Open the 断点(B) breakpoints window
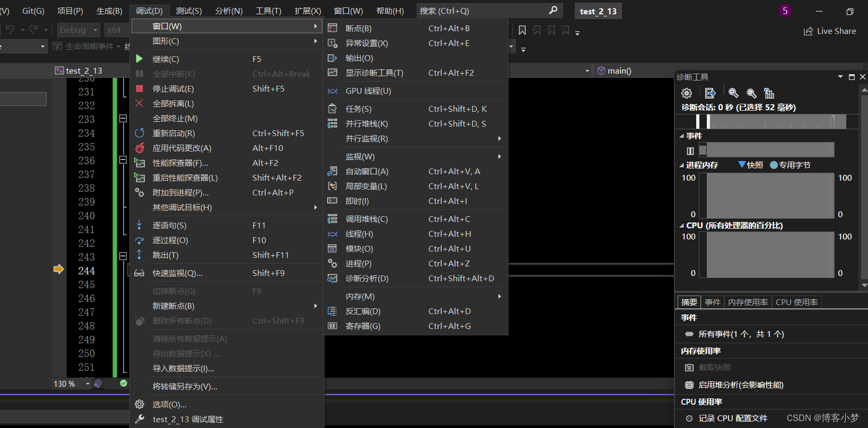The width and height of the screenshot is (868, 428). click(416, 29)
